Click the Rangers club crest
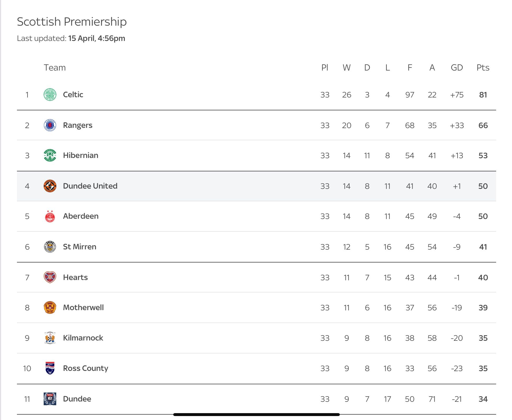Image resolution: width=512 pixels, height=420 pixels. 50,125
